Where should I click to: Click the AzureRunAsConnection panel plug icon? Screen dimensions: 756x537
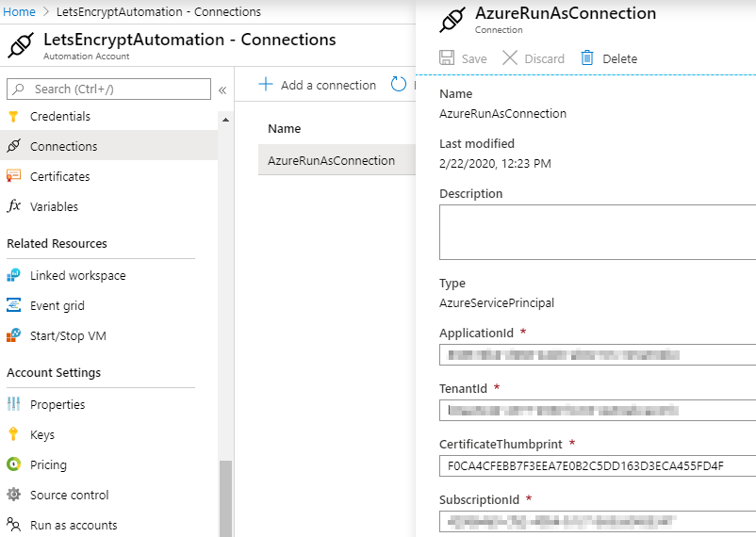coord(452,20)
